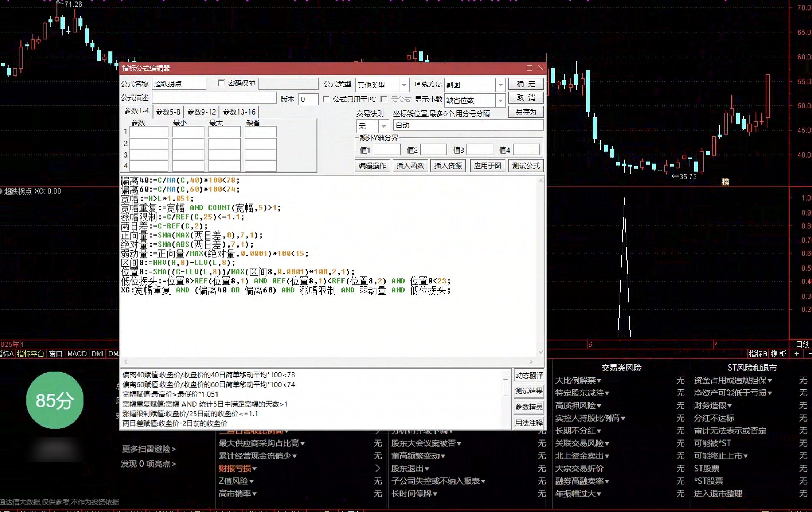Click the 公式名称 input field

coord(179,84)
